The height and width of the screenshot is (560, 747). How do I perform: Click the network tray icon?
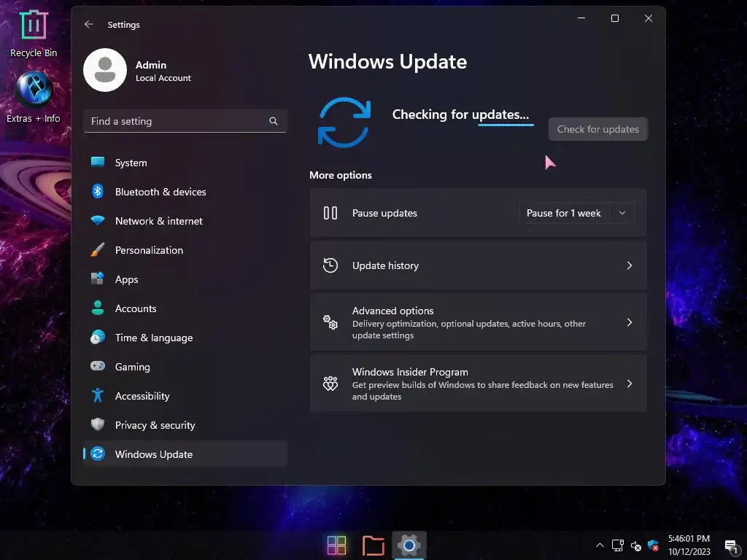click(618, 545)
